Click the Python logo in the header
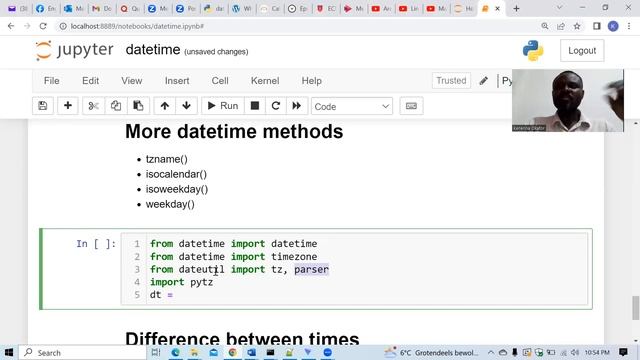Viewport: 640px width, 360px height. [x=533, y=51]
